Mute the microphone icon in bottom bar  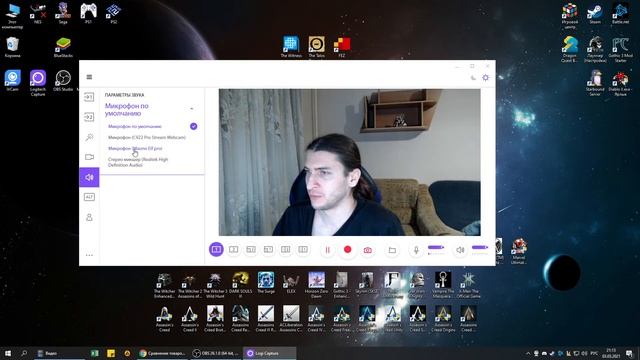click(x=416, y=250)
